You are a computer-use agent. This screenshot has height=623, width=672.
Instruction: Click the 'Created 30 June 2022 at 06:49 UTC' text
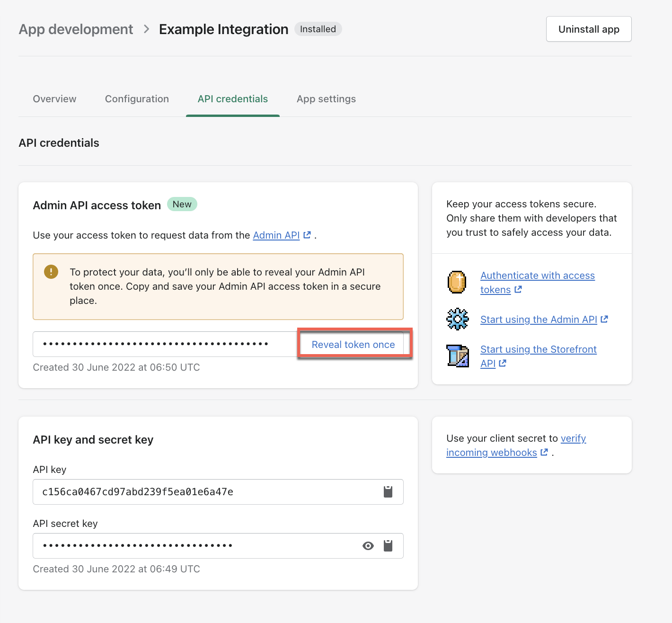(x=116, y=569)
